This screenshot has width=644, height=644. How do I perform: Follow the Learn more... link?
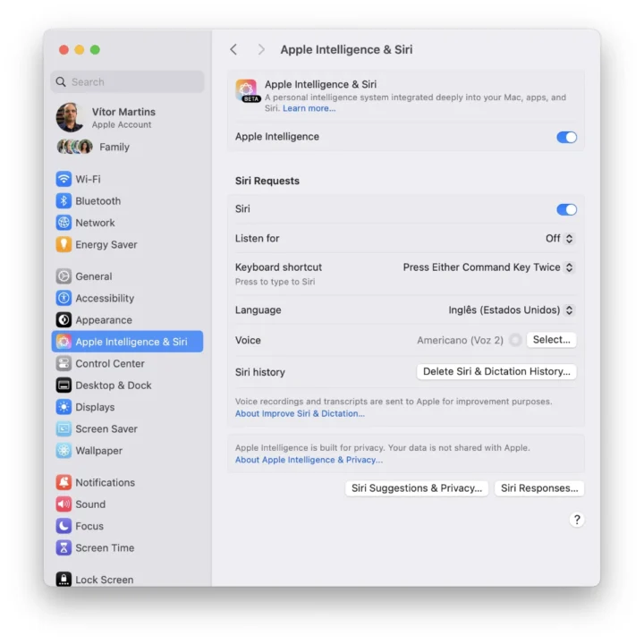309,108
